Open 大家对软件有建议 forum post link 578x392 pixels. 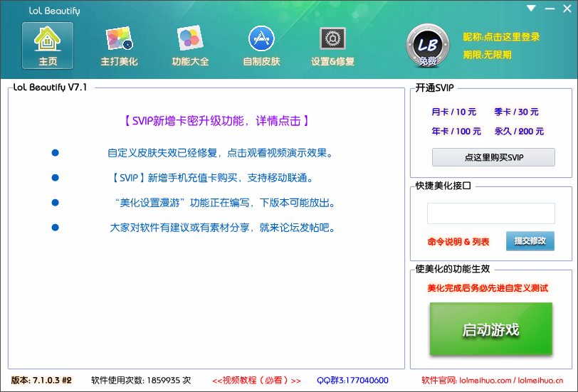pos(223,228)
